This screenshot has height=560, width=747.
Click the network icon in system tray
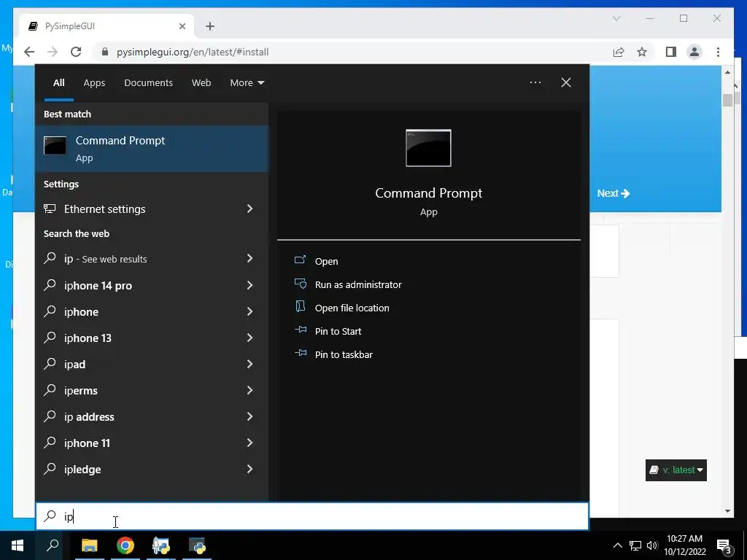pos(635,545)
